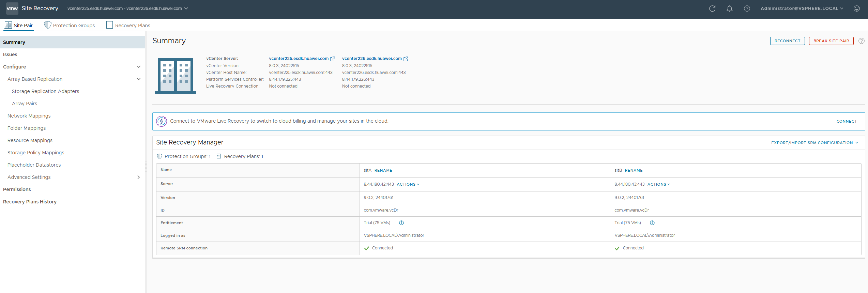Click Break Site Pair button

pos(831,41)
